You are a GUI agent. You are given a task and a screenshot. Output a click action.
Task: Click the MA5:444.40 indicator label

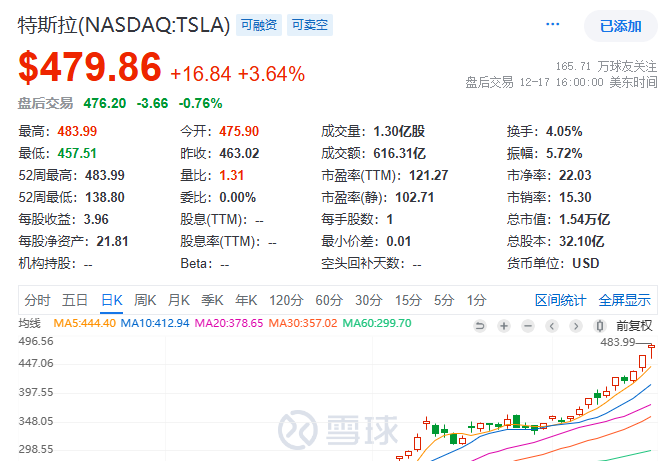pos(84,323)
